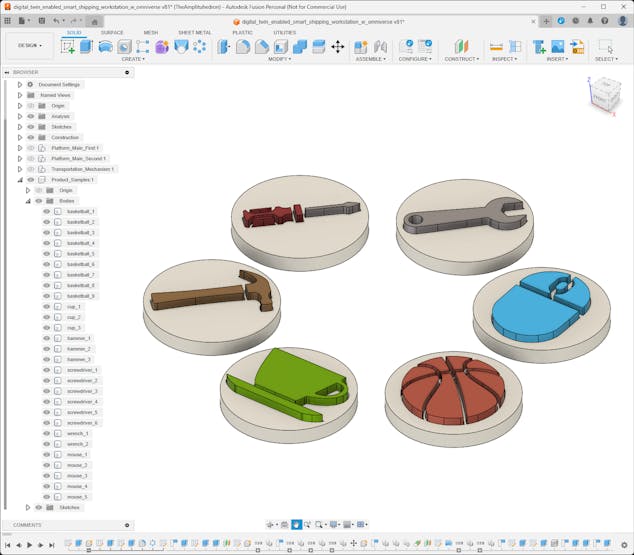This screenshot has width=634, height=555.
Task: Open the Construct menu
Action: (x=461, y=59)
